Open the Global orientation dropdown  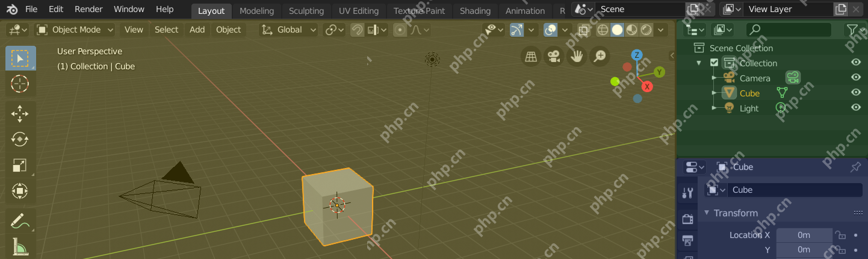(x=289, y=30)
